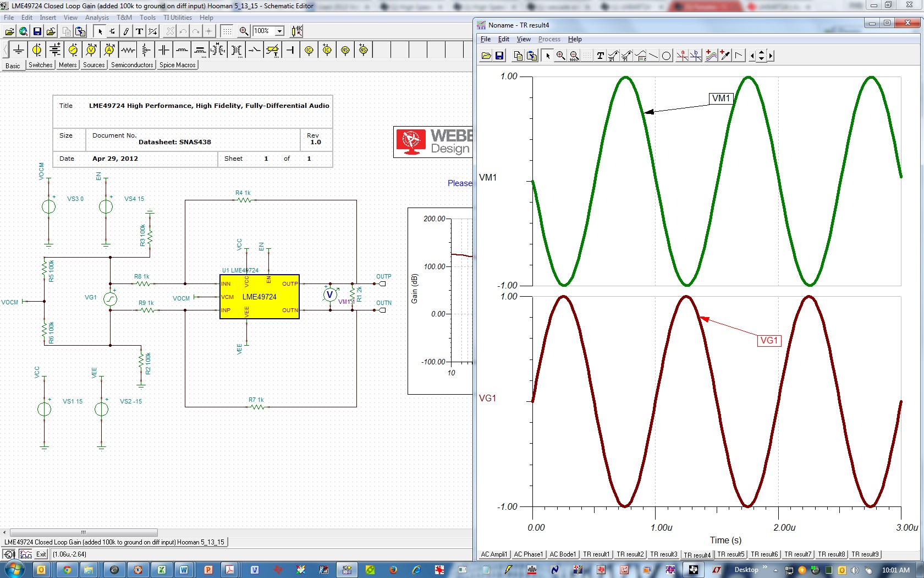Activate cursor a in result window
Viewport: 924px width, 578px height.
pos(682,56)
